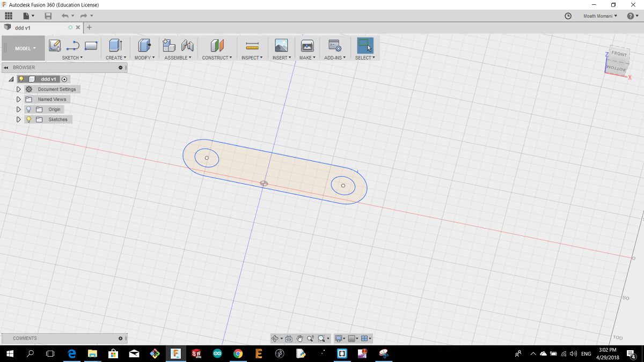This screenshot has height=362, width=644.
Task: Open the MODIFY menu
Action: click(x=144, y=57)
